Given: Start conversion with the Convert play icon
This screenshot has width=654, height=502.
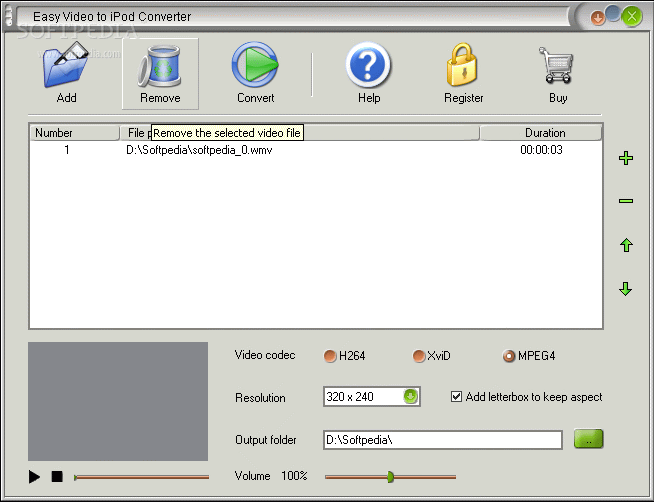Looking at the screenshot, I should [x=255, y=64].
